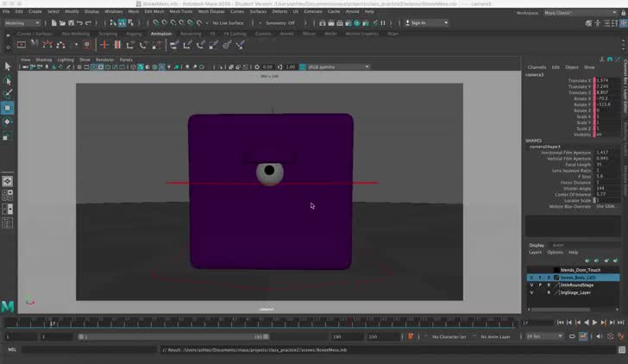Select the arrow Select tool in toolbox

point(8,66)
